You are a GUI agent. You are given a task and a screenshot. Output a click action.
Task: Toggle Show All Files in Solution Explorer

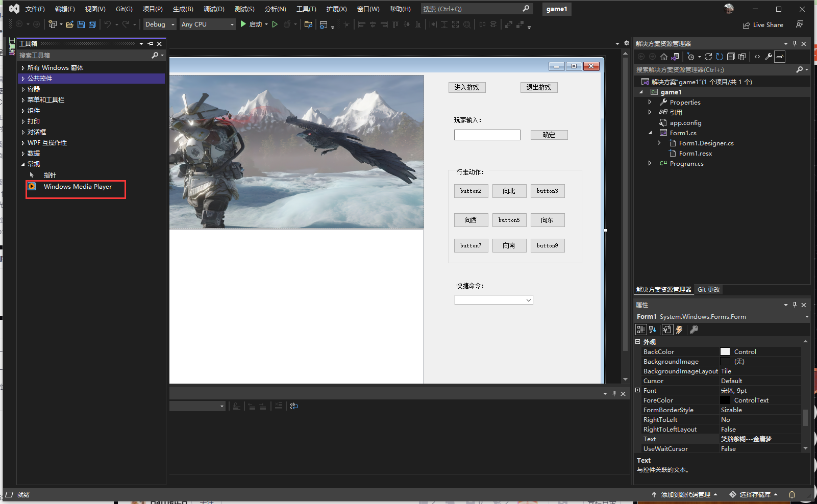pyautogui.click(x=742, y=57)
